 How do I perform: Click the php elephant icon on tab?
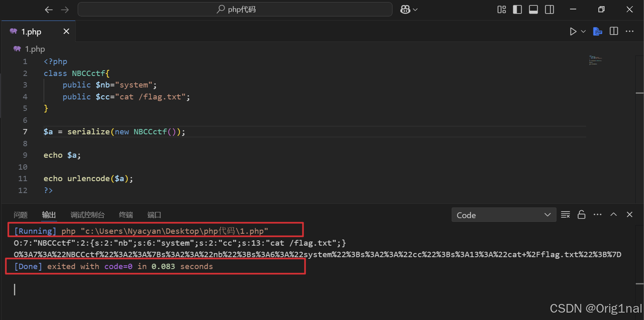coord(14,32)
